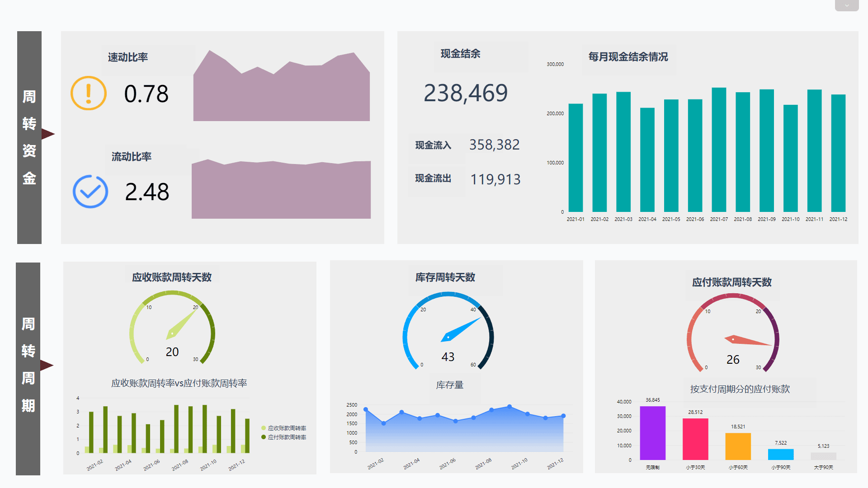Screen dimensions: 868x488
Task: Click the 现金流出 value 119,913
Action: (x=495, y=179)
